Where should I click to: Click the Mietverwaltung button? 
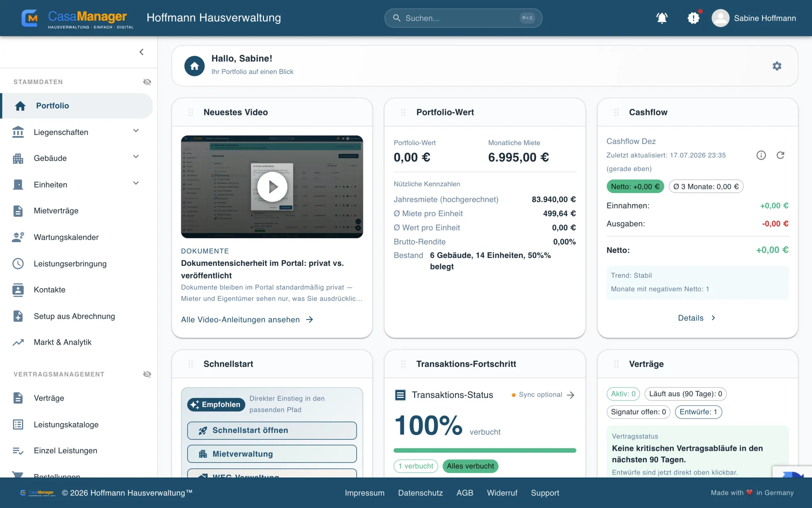click(x=272, y=454)
